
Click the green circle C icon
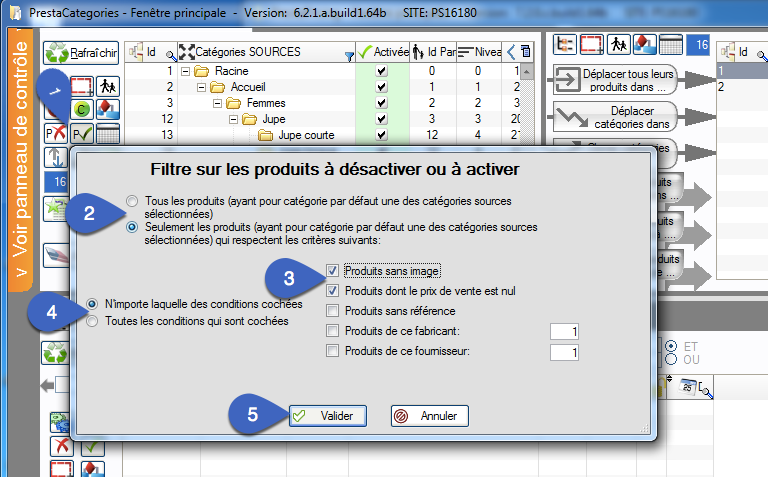point(82,109)
